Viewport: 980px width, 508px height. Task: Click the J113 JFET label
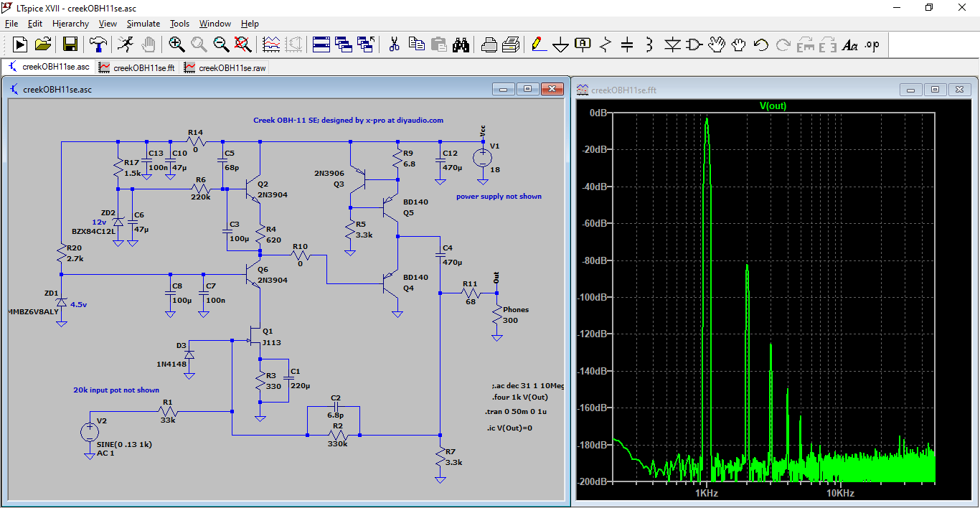click(x=271, y=342)
